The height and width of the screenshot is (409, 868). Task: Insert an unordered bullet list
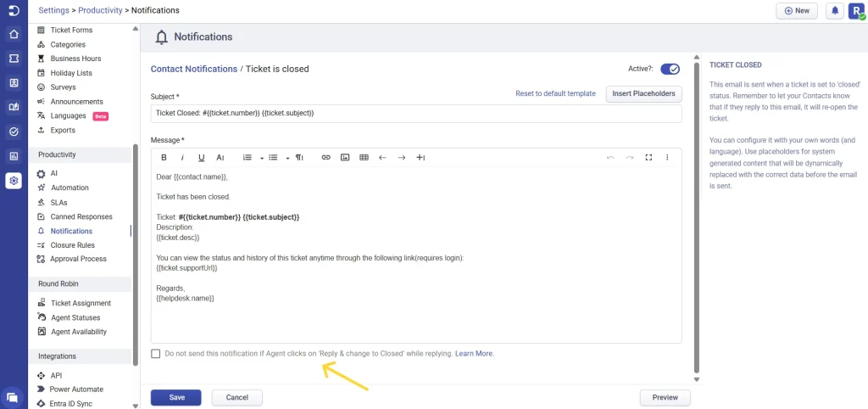pos(273,158)
